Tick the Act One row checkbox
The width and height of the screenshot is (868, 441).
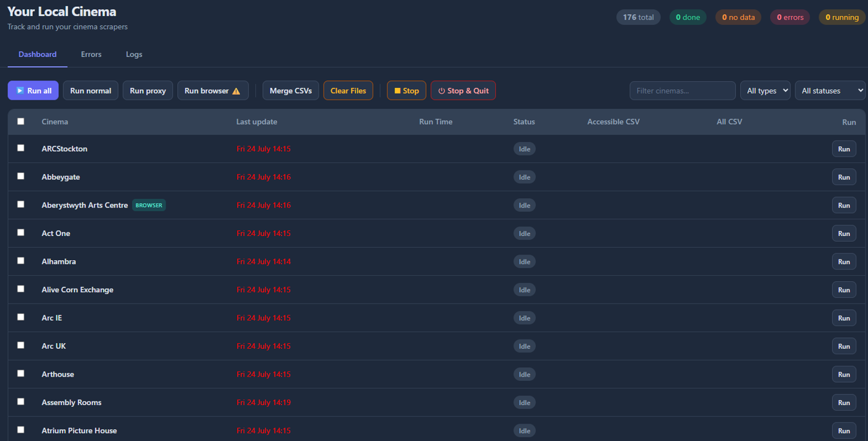20,232
